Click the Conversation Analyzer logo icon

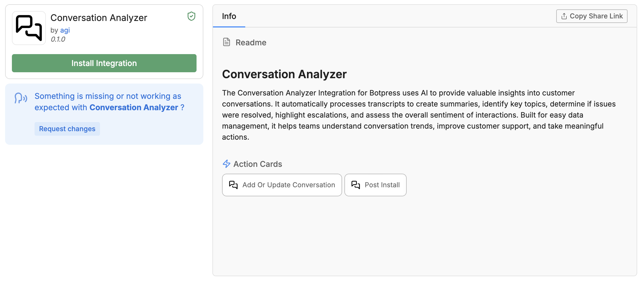click(x=29, y=28)
